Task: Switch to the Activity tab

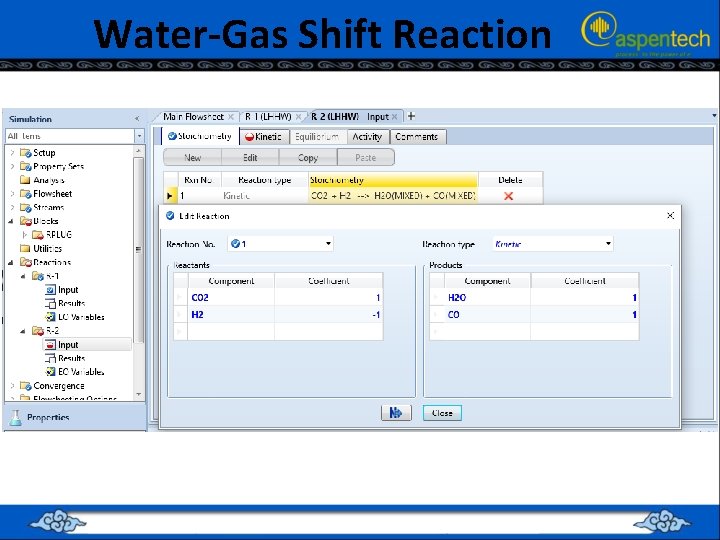Action: 368,137
